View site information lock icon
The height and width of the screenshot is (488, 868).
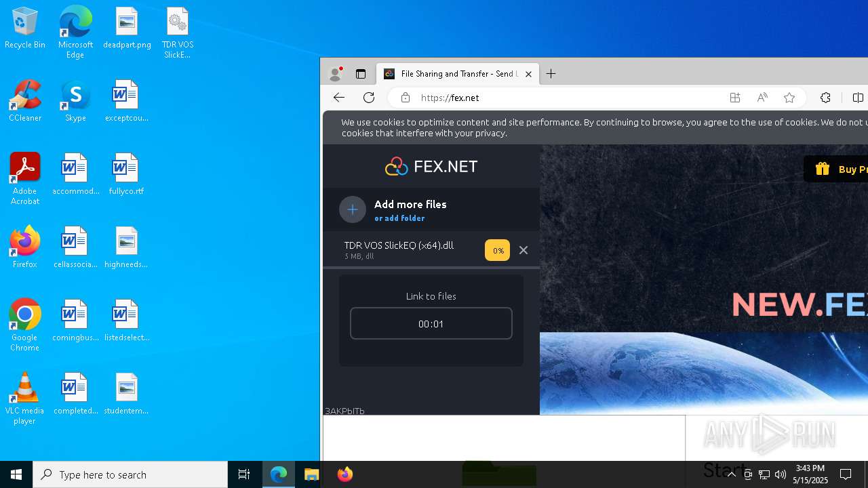pyautogui.click(x=406, y=98)
